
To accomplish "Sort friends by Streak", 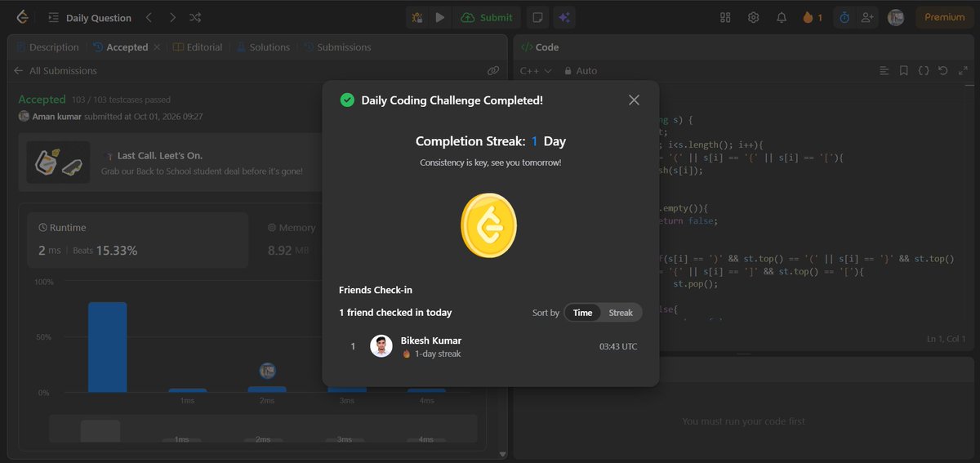I will coord(621,313).
